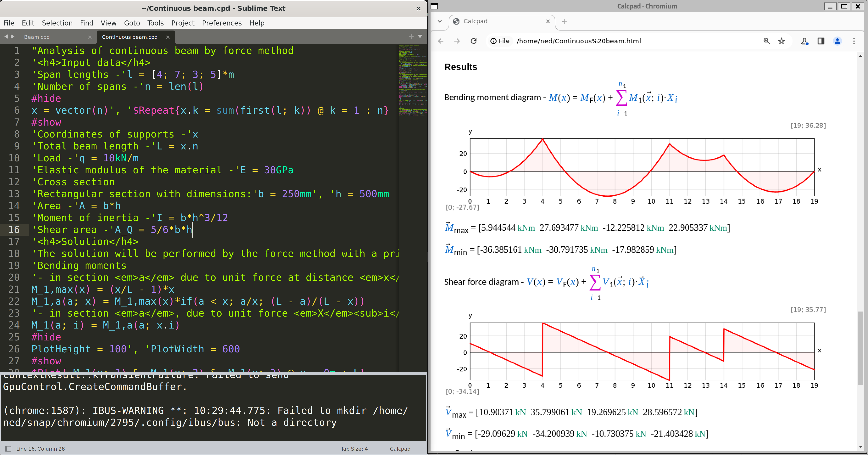868x455 pixels.
Task: Go back using the browser back arrow
Action: coord(440,41)
